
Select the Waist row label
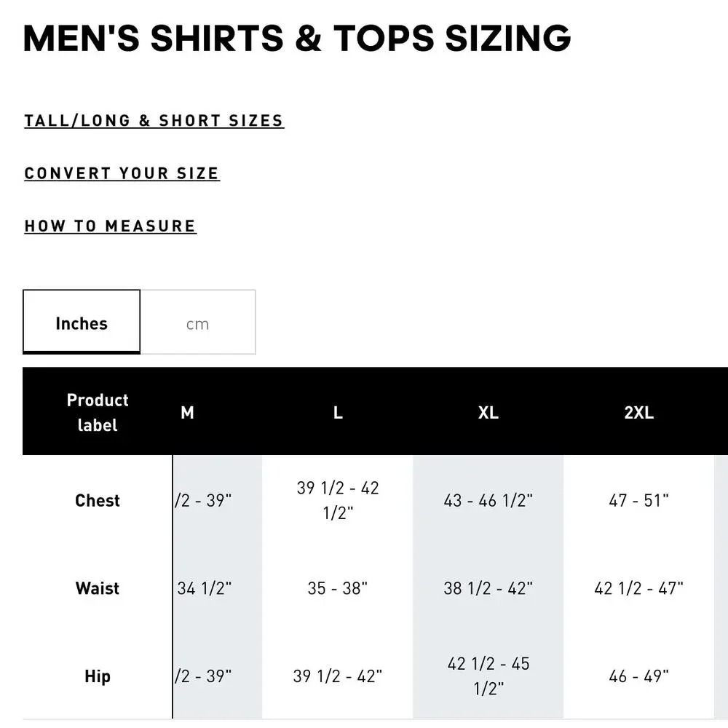(x=98, y=588)
